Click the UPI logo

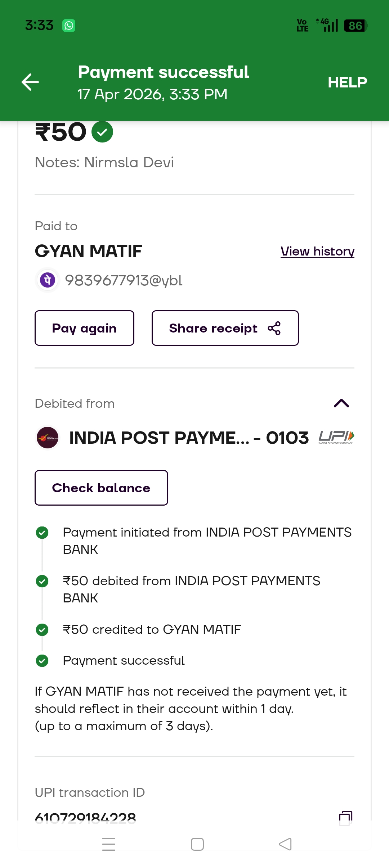(336, 438)
